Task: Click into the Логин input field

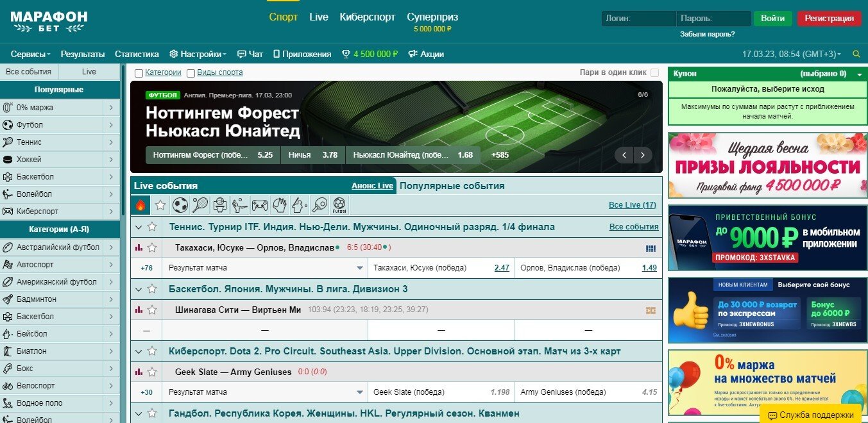Action: [638, 19]
